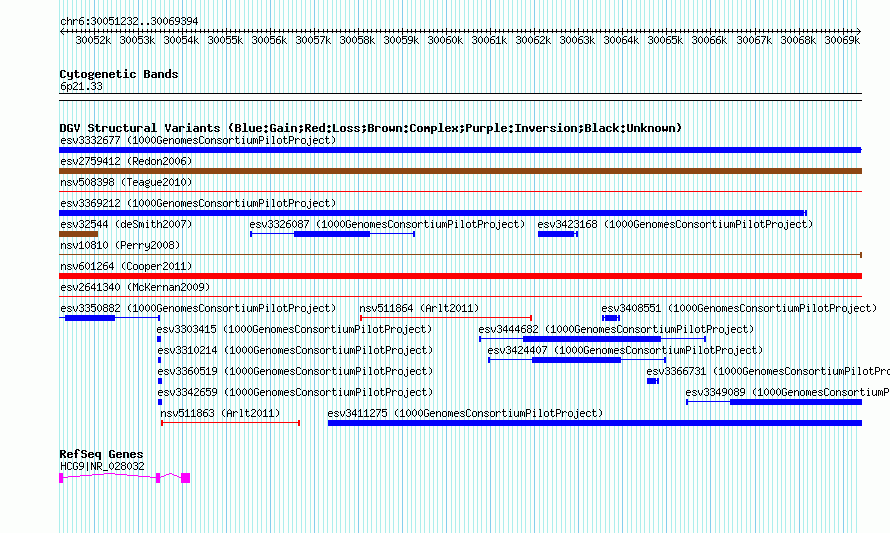Select the esv3349089 blue bar

[x=774, y=402]
